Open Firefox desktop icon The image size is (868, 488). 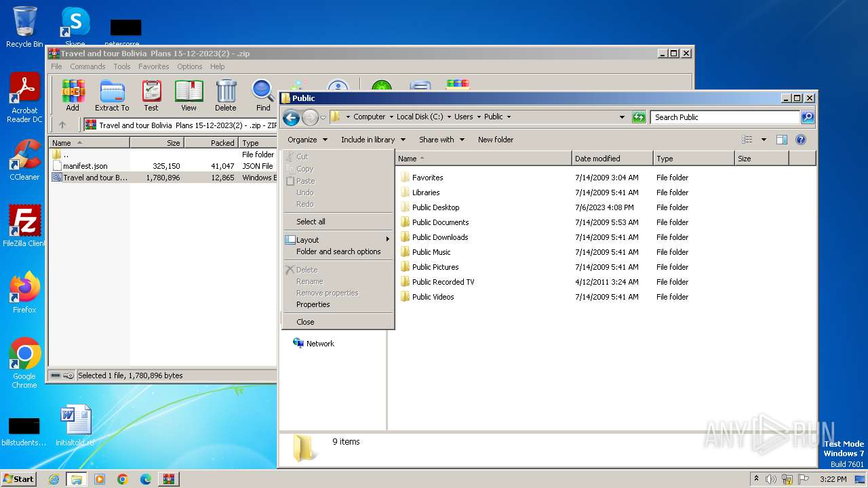pos(24,292)
